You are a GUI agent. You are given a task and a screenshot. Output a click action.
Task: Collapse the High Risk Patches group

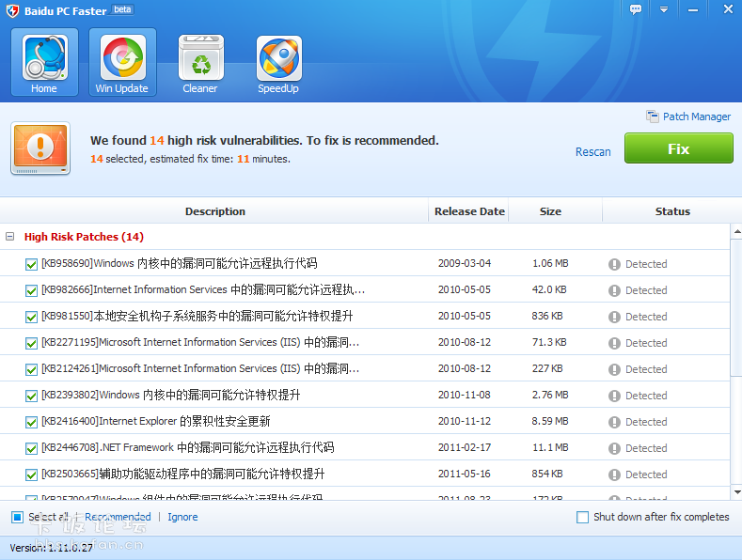coord(9,237)
